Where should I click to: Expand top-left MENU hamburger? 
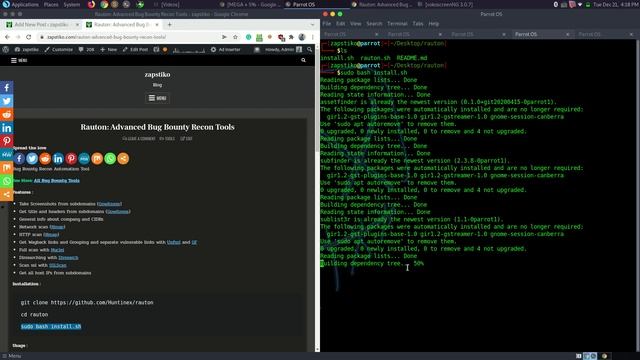pyautogui.click(x=19, y=60)
